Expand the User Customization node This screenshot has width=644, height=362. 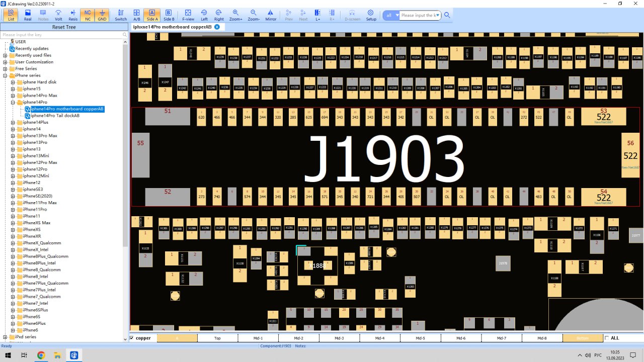[5, 62]
